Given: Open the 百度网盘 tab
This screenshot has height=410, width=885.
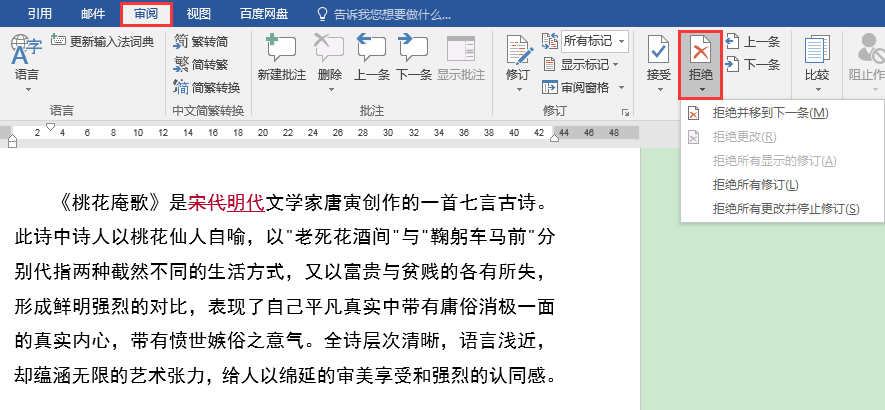Looking at the screenshot, I should (x=263, y=13).
